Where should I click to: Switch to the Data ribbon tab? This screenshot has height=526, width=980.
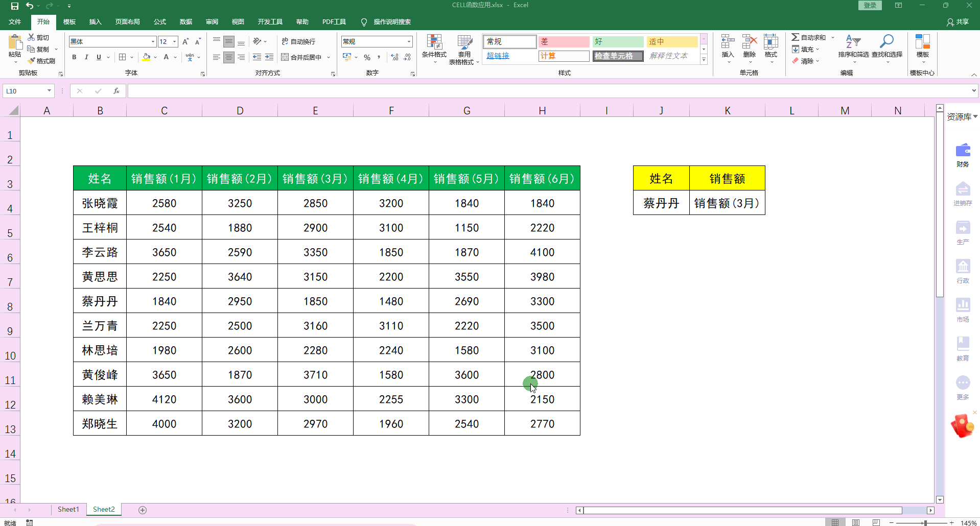coord(186,21)
